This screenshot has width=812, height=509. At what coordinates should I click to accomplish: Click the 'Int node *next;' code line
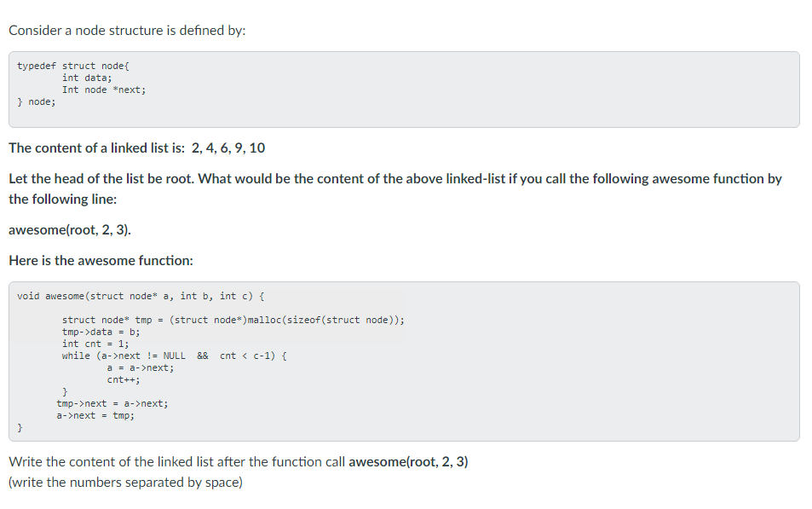104,90
